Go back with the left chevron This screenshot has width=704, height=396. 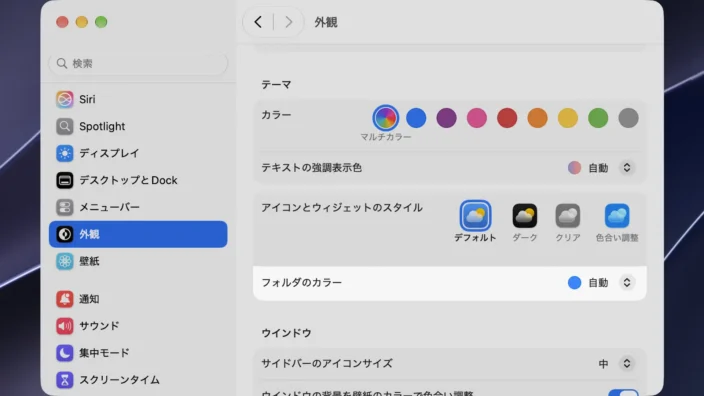pos(258,22)
